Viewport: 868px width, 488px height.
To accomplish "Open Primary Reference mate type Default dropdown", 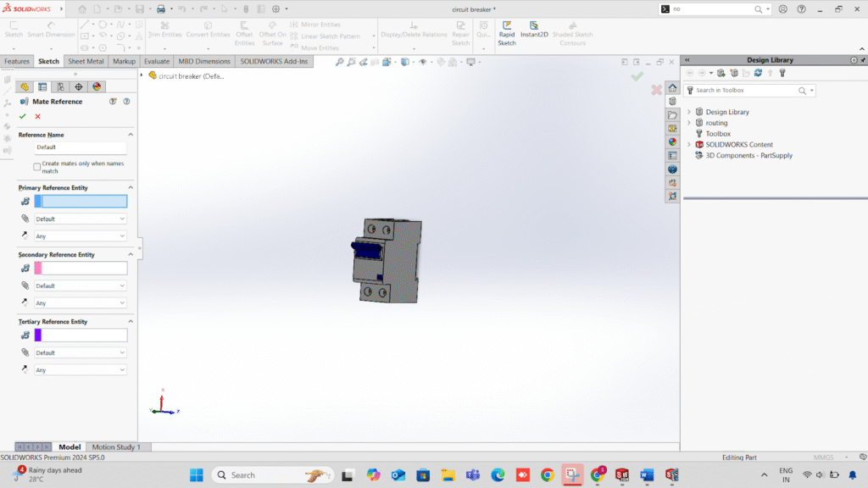I will [81, 219].
